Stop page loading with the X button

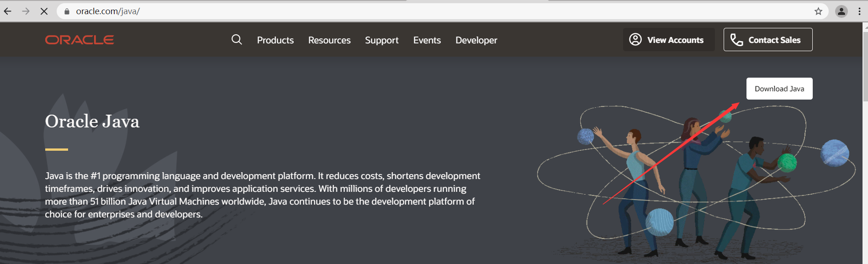pos(44,11)
